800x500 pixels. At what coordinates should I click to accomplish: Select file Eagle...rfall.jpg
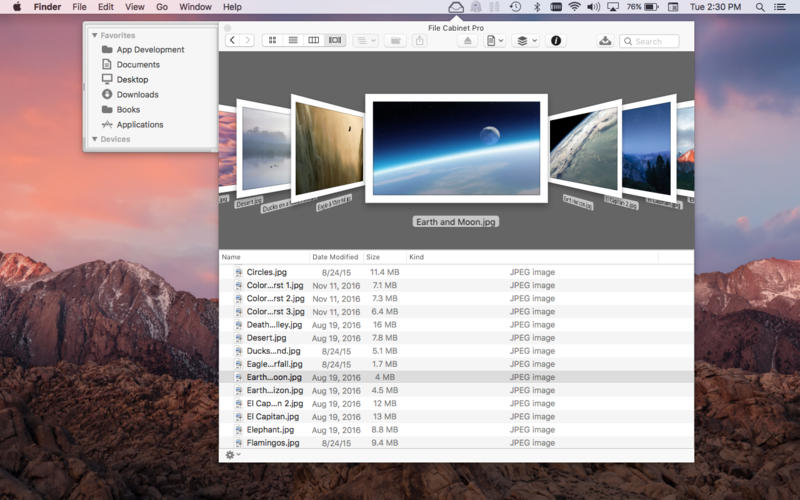point(456,364)
